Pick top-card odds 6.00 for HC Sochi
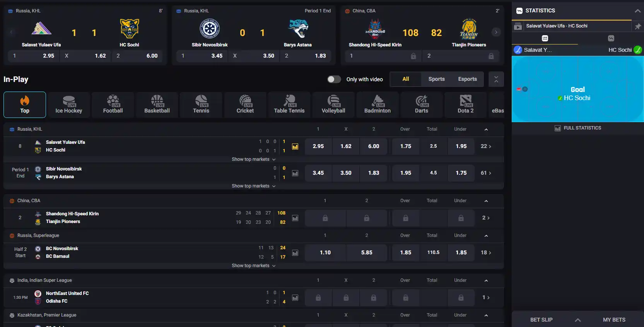The height and width of the screenshot is (327, 644). coord(137,56)
